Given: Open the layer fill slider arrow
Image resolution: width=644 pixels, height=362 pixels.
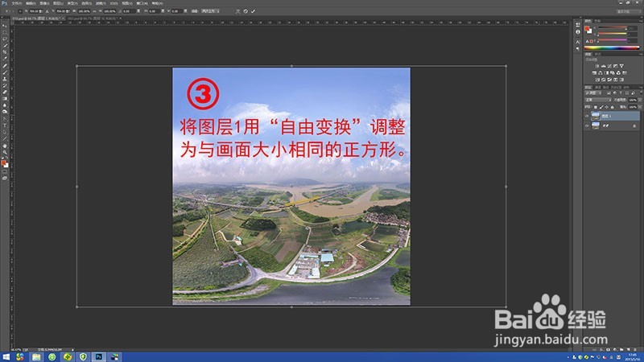Looking at the screenshot, I should (640, 107).
